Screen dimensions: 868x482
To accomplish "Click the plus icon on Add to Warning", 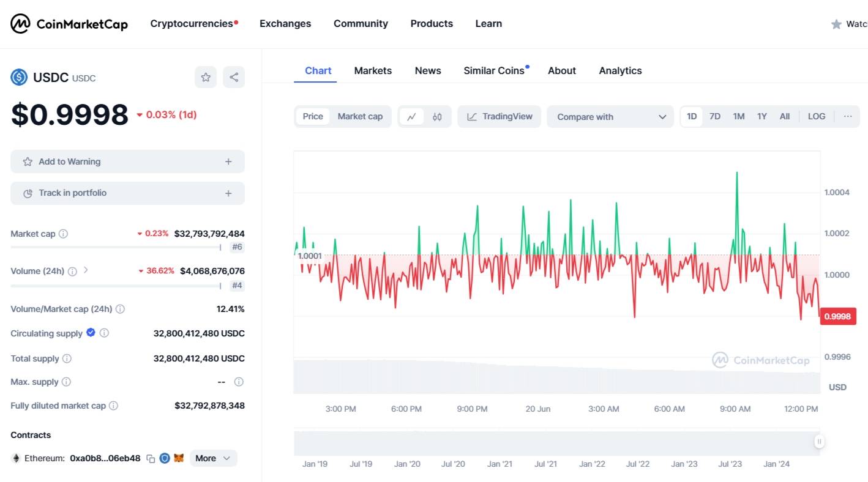I will 228,161.
